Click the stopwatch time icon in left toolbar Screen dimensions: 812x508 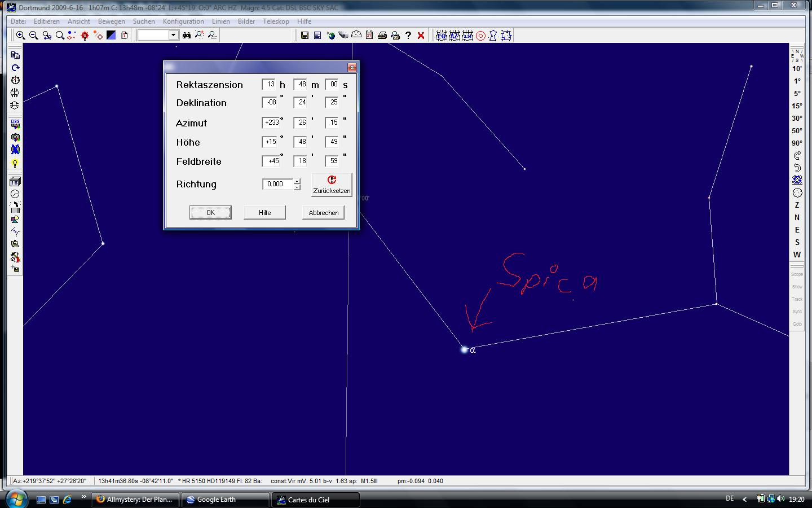15,80
